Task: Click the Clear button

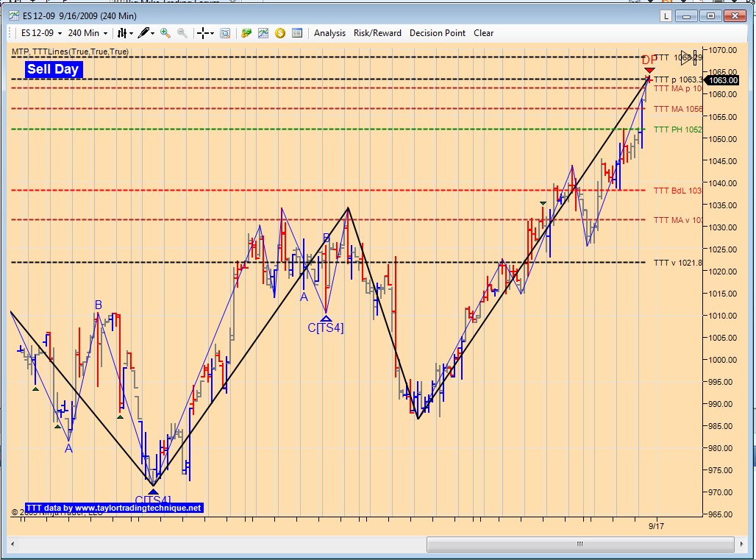Action: pyautogui.click(x=484, y=33)
